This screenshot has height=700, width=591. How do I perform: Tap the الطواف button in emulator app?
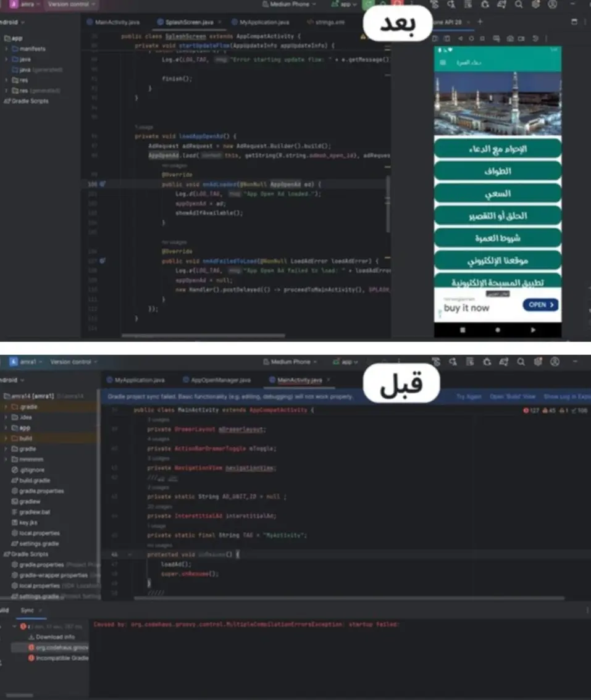coord(498,171)
